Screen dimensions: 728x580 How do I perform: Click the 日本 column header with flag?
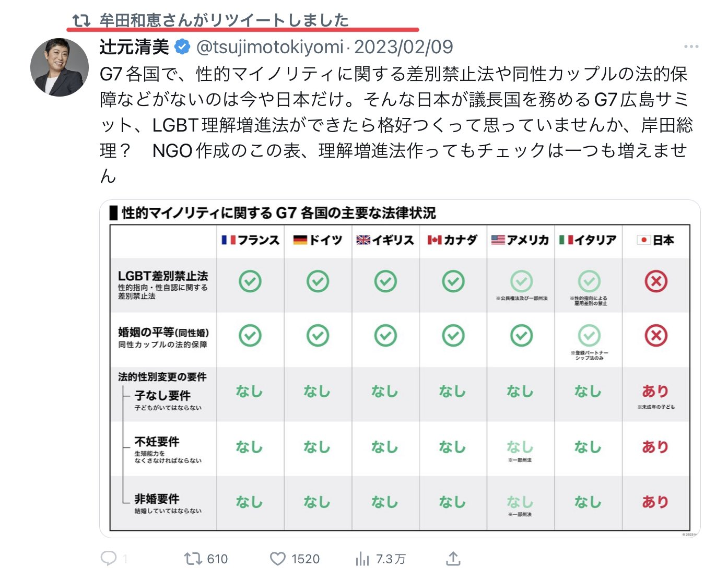coord(656,240)
